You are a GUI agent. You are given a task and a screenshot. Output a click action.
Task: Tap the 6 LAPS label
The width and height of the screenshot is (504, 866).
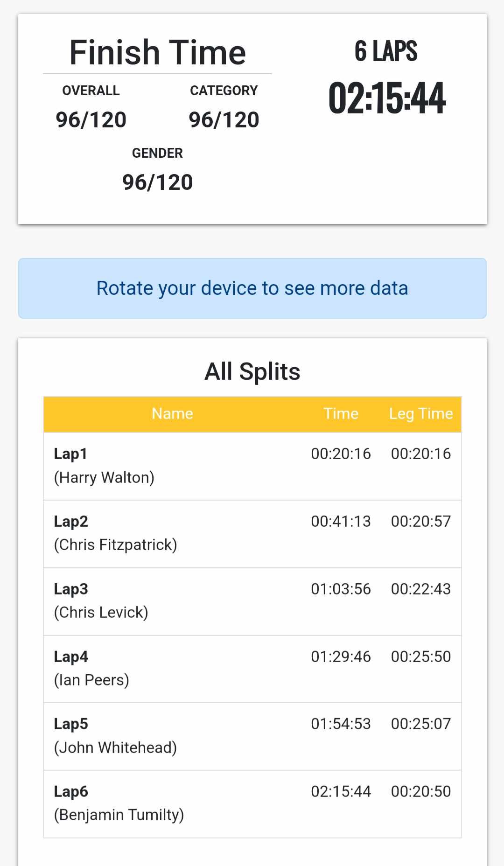click(x=386, y=51)
